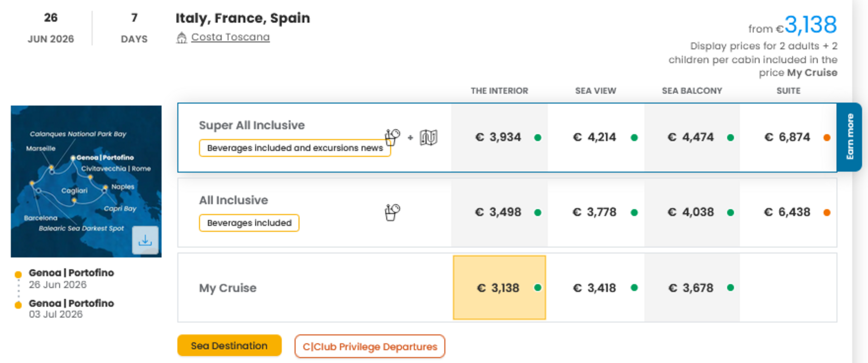Select My Cruise Interior price € 3,138
Screen dimensions: 868x363
pos(499,288)
